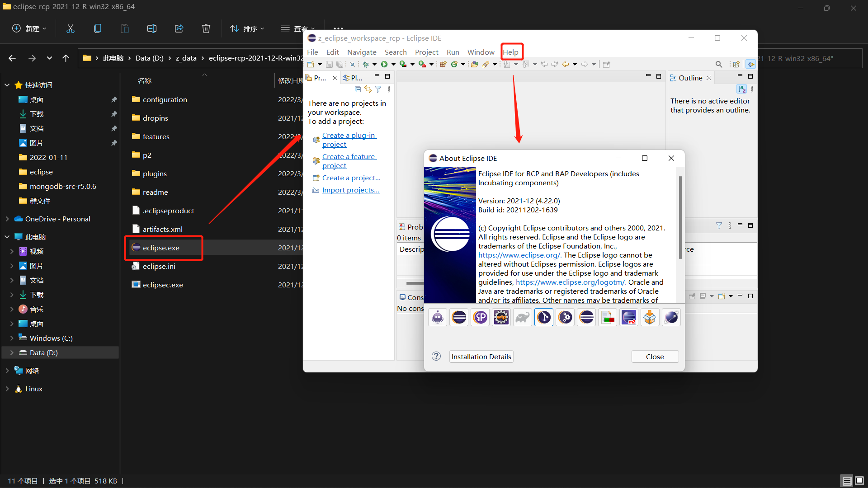Click the Installation Details button
The image size is (868, 488).
pyautogui.click(x=481, y=356)
